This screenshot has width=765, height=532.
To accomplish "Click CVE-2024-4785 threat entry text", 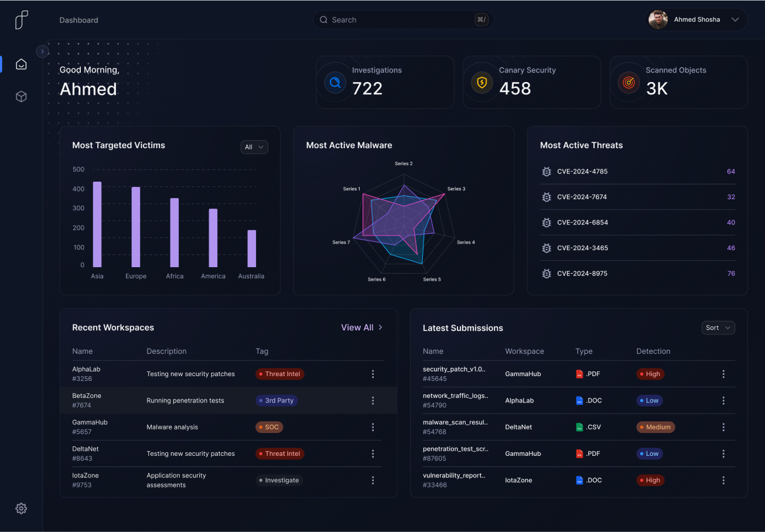I will pos(582,172).
